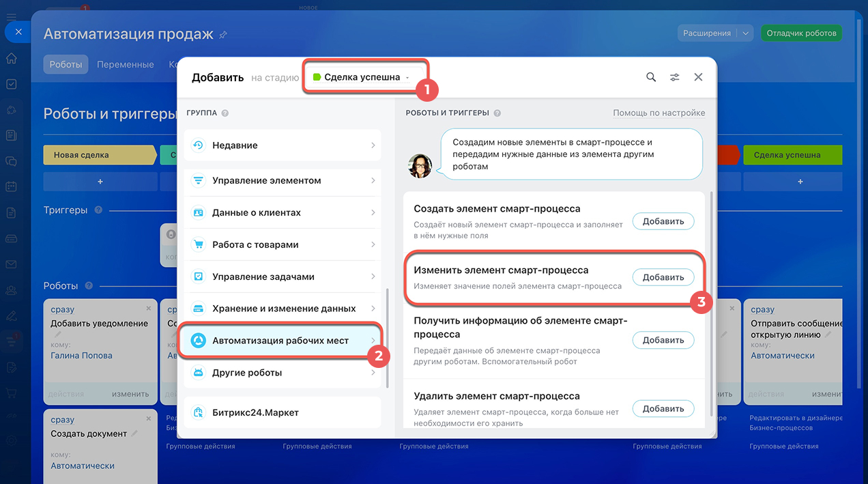The width and height of the screenshot is (868, 484).
Task: Click the pencil edit icon on Создать документ robot
Action: (134, 433)
